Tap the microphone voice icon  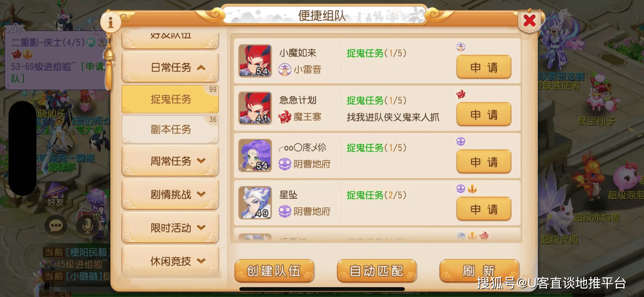pyautogui.click(x=87, y=226)
